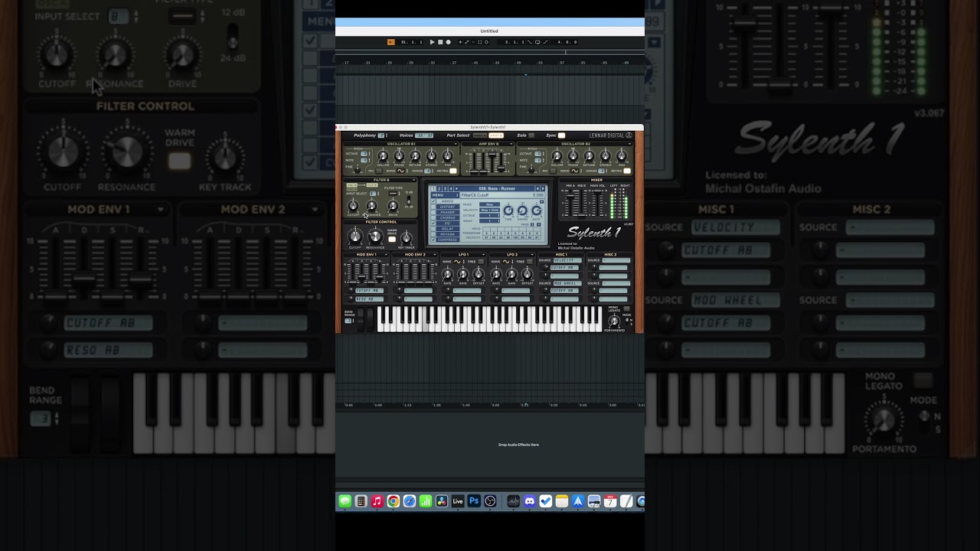
Task: Select preset bank tab 3
Action: 445,188
